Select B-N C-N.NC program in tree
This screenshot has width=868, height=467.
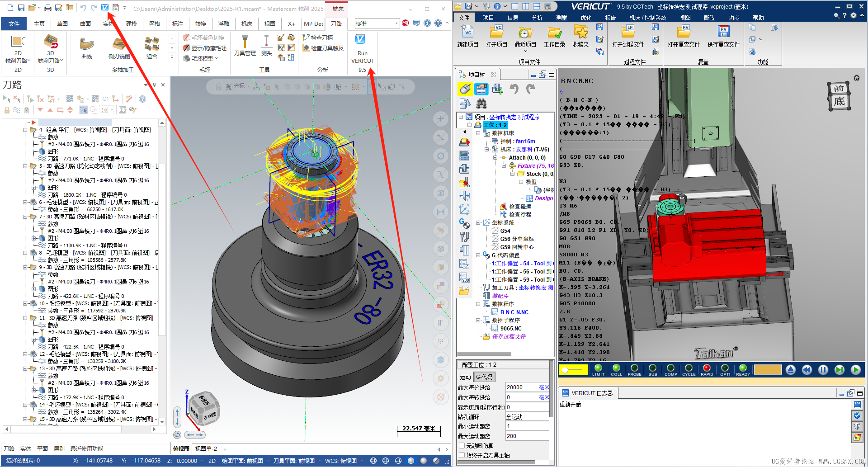pos(514,312)
